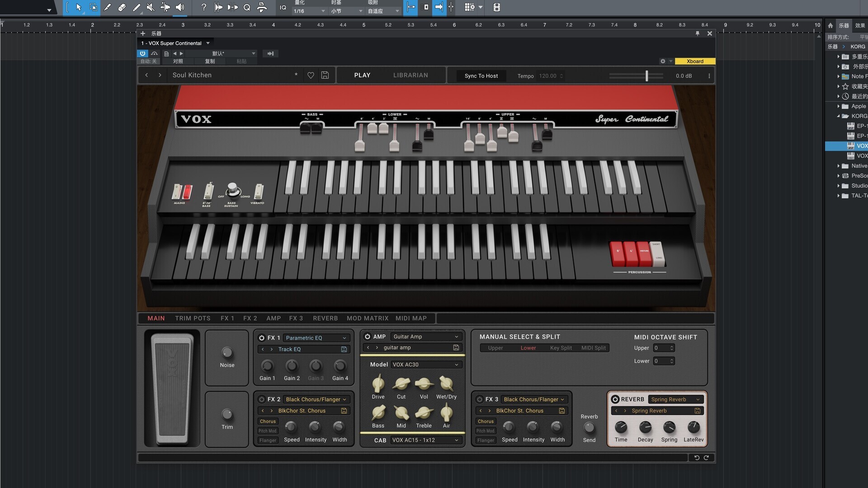Switch to MOD MATRIX tab

coord(368,318)
